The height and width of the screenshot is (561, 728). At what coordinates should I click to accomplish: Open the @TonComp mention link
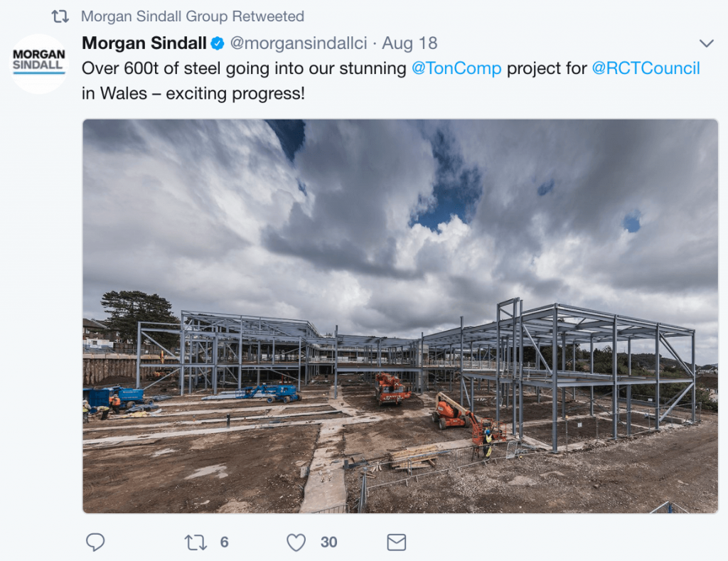[x=456, y=68]
